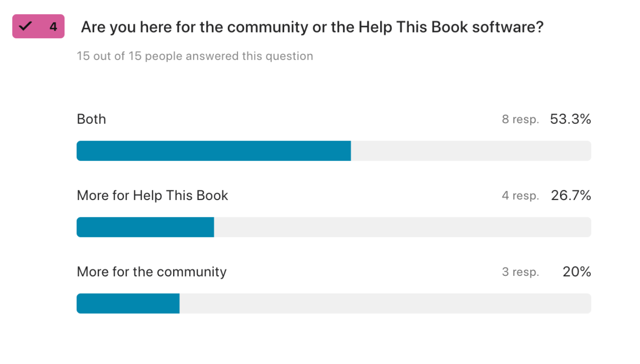Viewport: 640px width, 364px height.
Task: Click the "8 resp." response count
Action: pyautogui.click(x=520, y=120)
